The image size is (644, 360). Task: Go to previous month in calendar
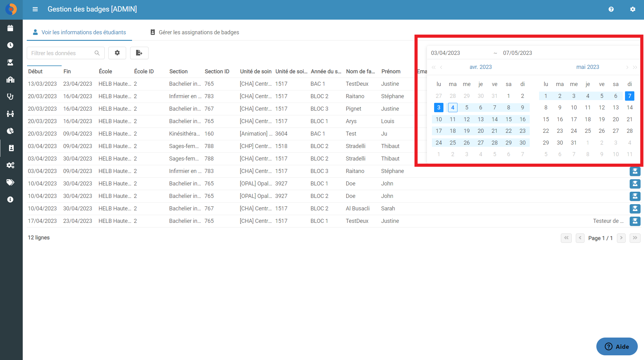(441, 67)
